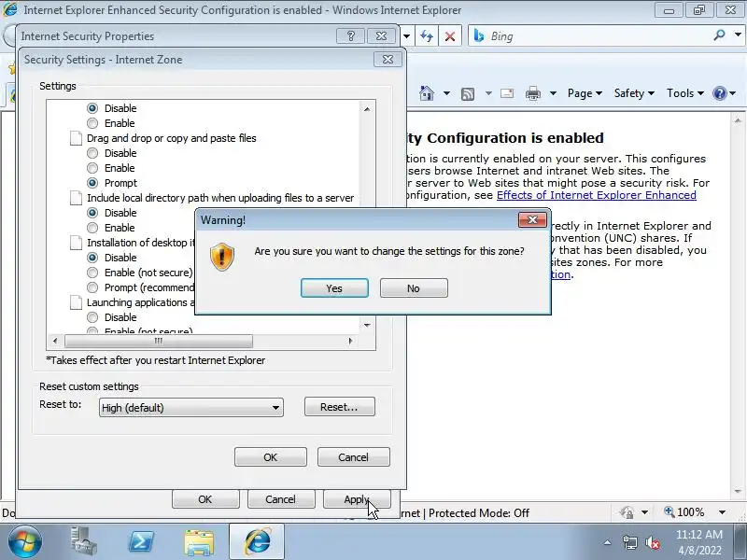
Task: Open the zoom level dropdown arrow
Action: tap(722, 512)
